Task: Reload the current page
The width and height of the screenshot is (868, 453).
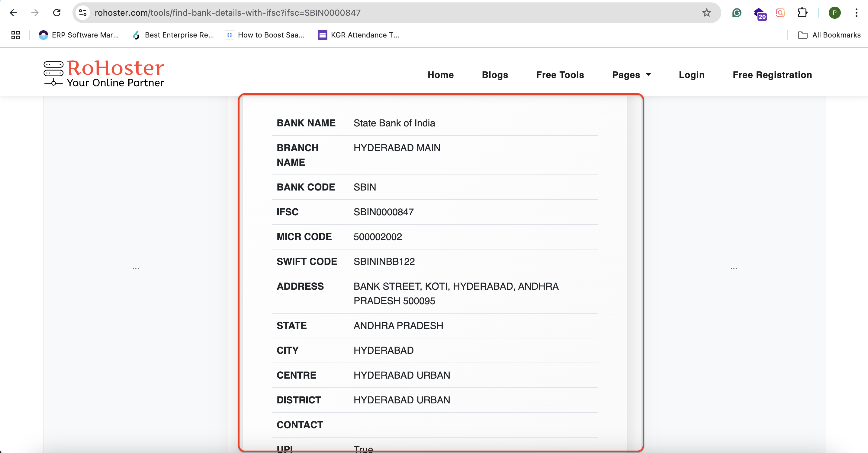Action: [x=56, y=13]
